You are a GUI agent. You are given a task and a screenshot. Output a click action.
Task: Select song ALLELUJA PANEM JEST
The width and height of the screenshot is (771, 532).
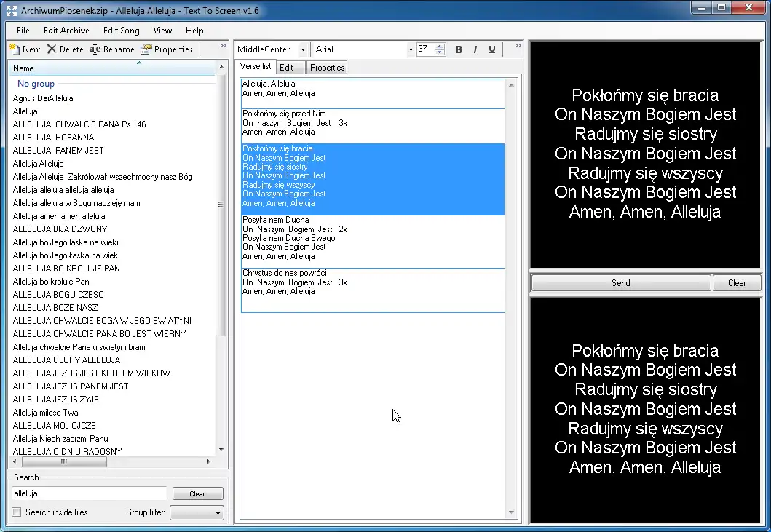(58, 151)
